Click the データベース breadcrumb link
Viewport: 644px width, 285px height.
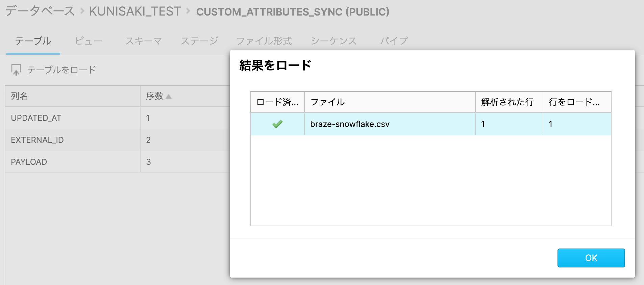click(x=40, y=11)
